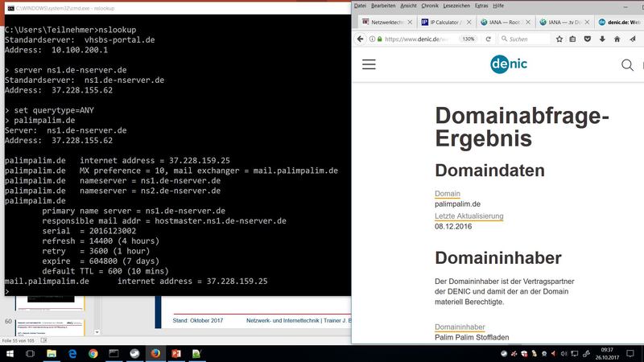The height and width of the screenshot is (362, 644).
Task: Select the denic.de browser tab
Action: click(619, 23)
